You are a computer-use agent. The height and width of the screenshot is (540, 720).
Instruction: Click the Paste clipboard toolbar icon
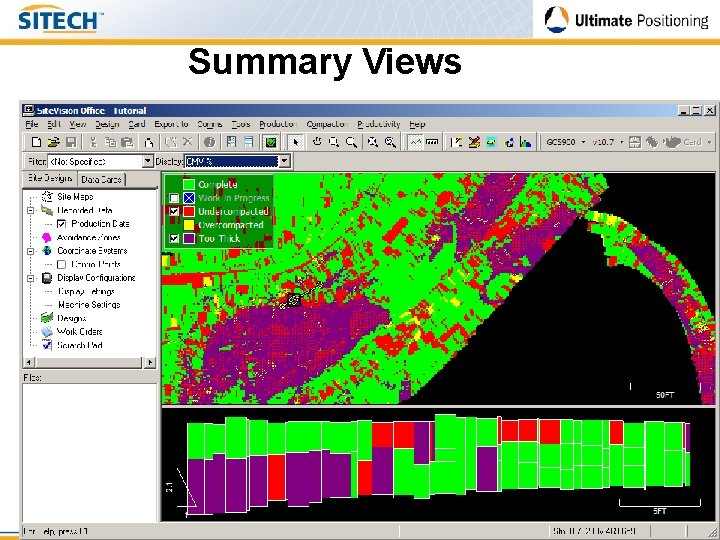point(127,142)
